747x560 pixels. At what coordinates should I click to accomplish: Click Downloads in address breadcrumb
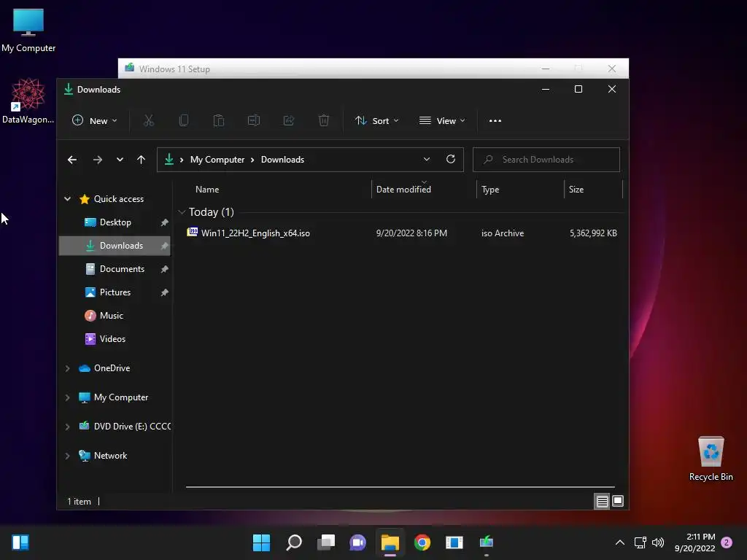(x=282, y=160)
